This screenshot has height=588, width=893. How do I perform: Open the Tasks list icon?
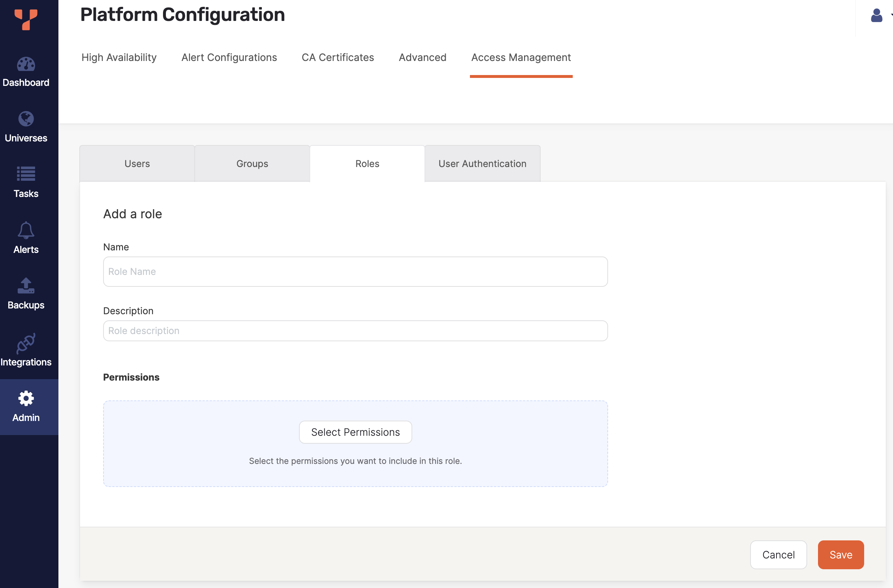coord(26,174)
